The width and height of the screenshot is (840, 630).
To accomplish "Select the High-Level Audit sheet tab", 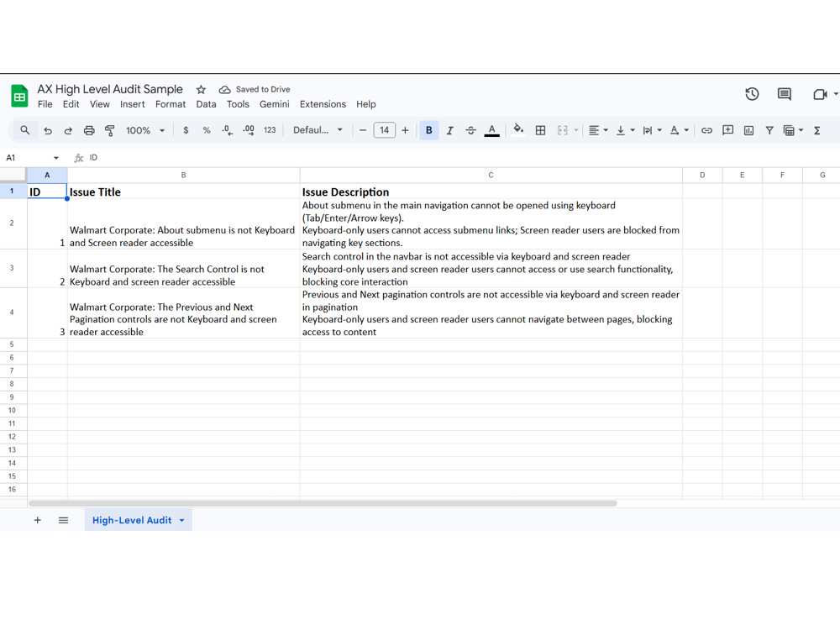I will point(132,520).
